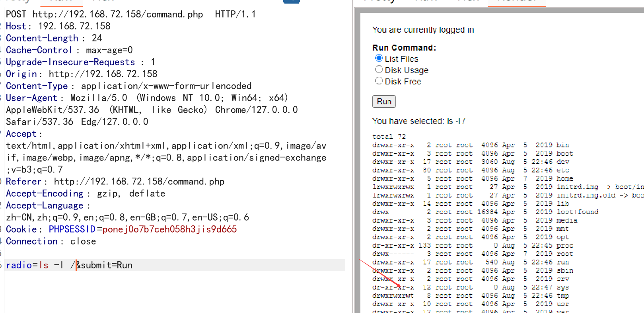The height and width of the screenshot is (313, 644).
Task: Click the Cache-Control header name
Action: click(x=39, y=50)
